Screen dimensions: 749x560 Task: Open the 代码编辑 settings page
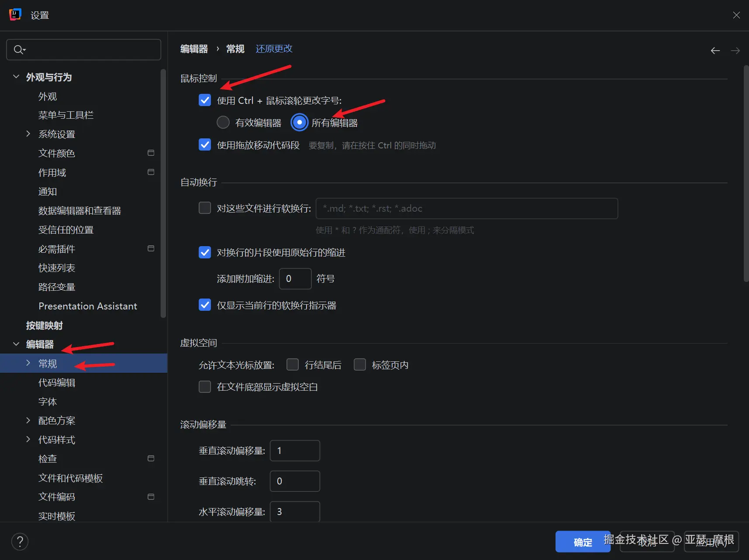point(57,382)
